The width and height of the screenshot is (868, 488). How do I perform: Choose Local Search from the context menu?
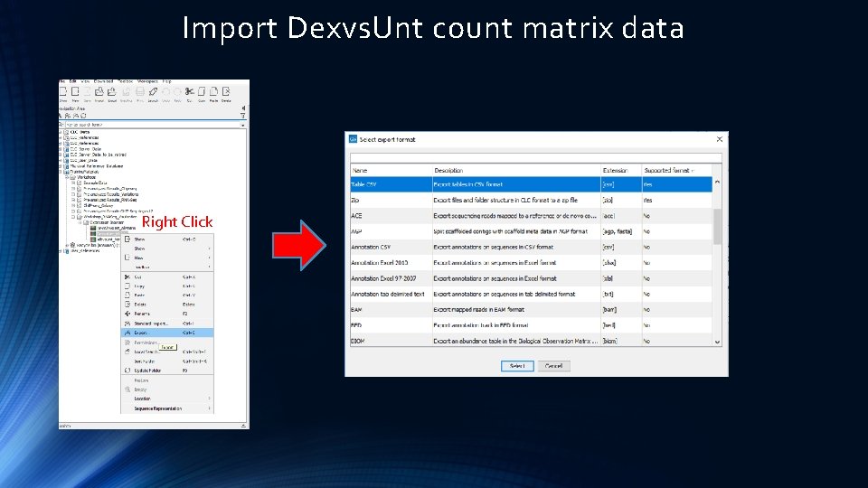tap(167, 352)
